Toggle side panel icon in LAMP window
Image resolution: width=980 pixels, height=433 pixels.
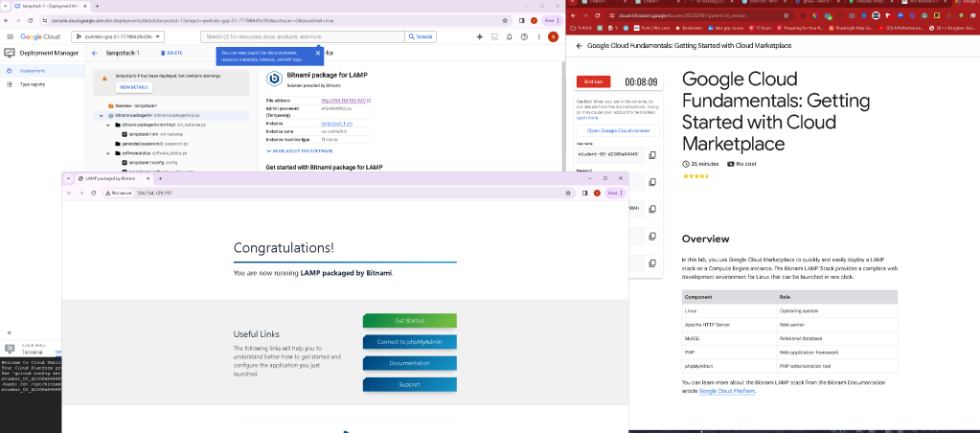(x=585, y=194)
